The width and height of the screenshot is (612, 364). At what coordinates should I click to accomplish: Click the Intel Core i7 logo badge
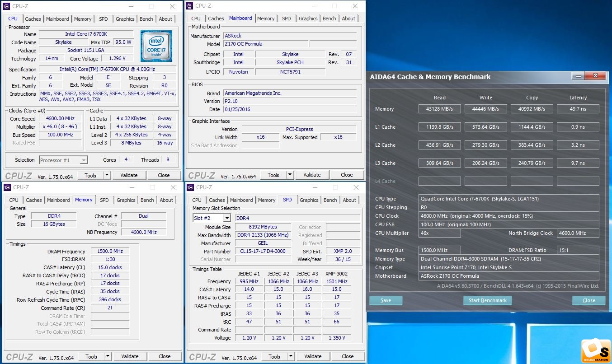tap(156, 46)
